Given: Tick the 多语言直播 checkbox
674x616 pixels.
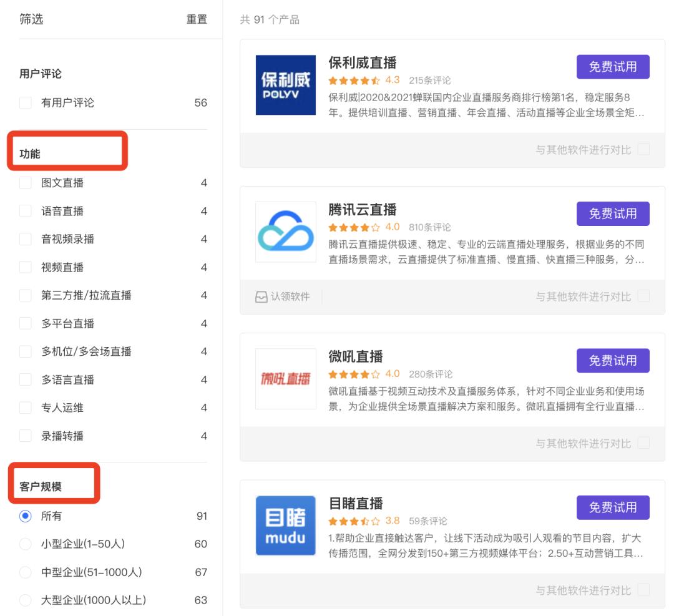Looking at the screenshot, I should [x=26, y=379].
